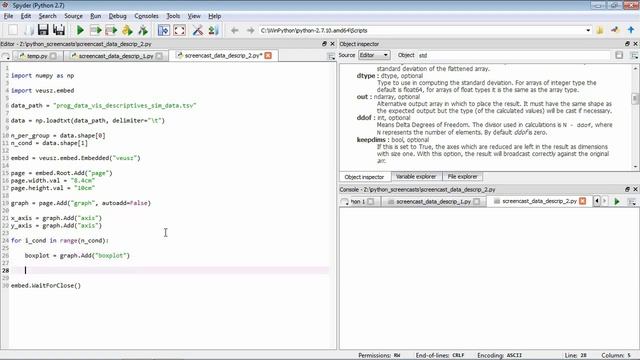
Task: Click the Save all files icon
Action: [x=59, y=30]
